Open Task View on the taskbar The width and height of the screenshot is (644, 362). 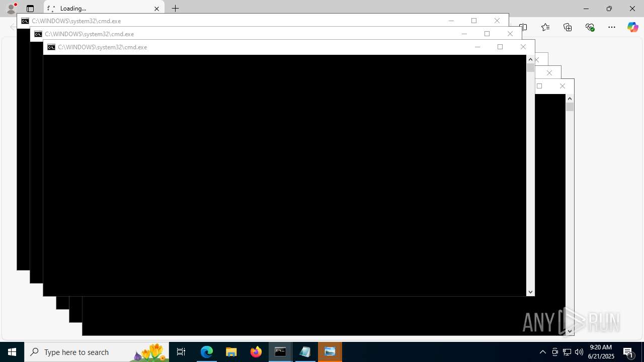pyautogui.click(x=181, y=352)
